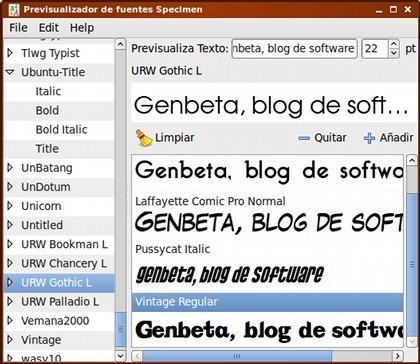Expand the UnDotum font family
This screenshot has height=364, width=420.
(10, 187)
